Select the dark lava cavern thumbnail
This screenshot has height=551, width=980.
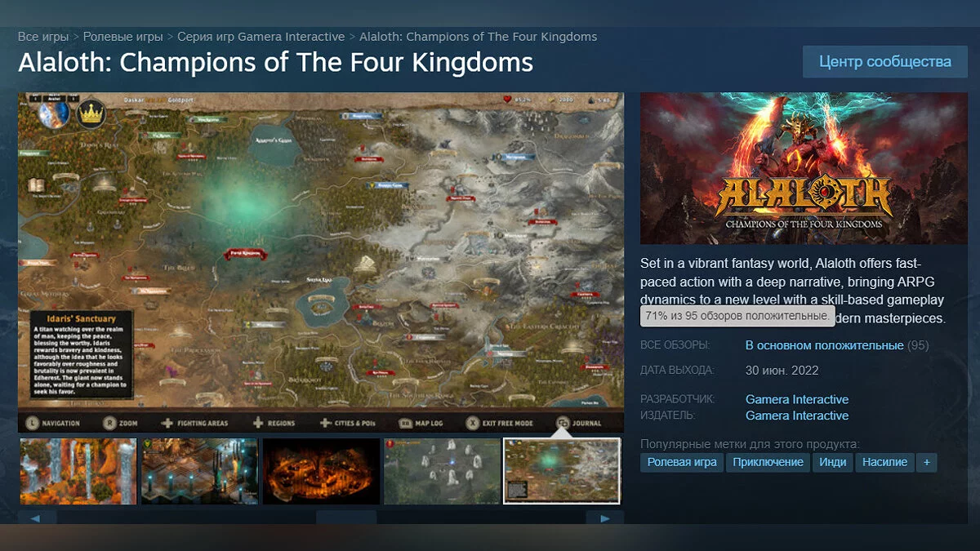click(321, 471)
